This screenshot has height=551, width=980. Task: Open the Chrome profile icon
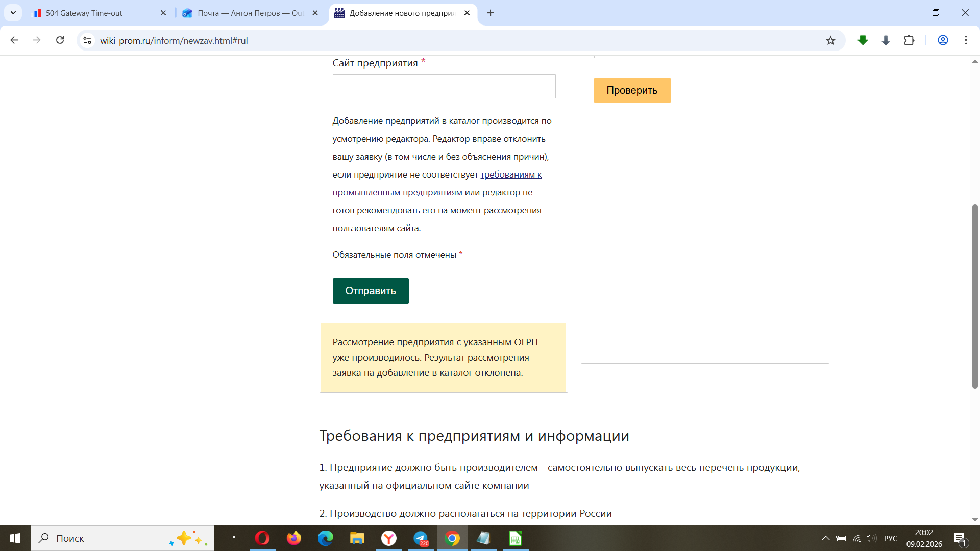click(x=943, y=40)
